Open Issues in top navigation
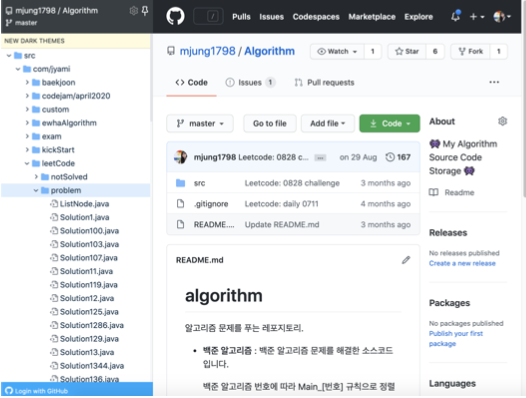Viewport: 526px width, 398px height. tap(271, 16)
